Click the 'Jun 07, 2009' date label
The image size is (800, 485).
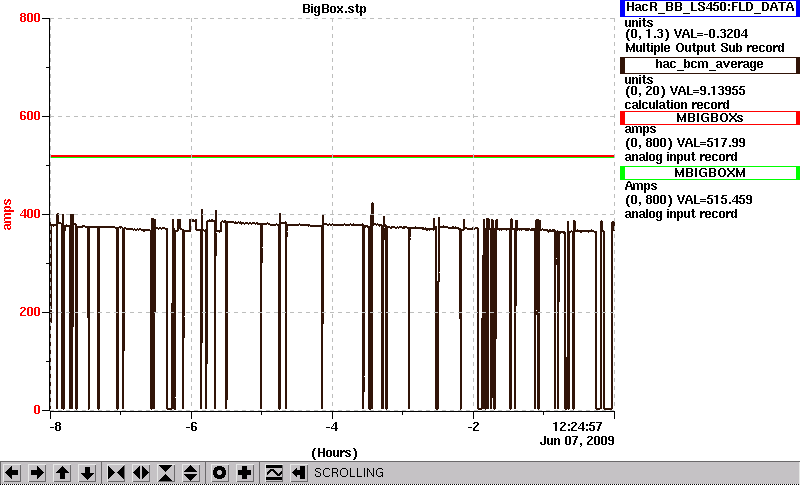577,441
